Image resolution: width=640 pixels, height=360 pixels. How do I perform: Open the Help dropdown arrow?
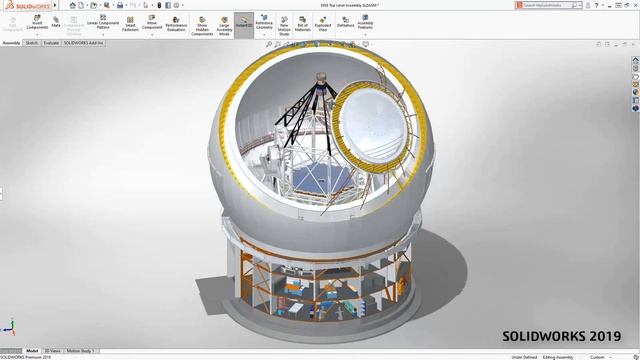pyautogui.click(x=602, y=5)
